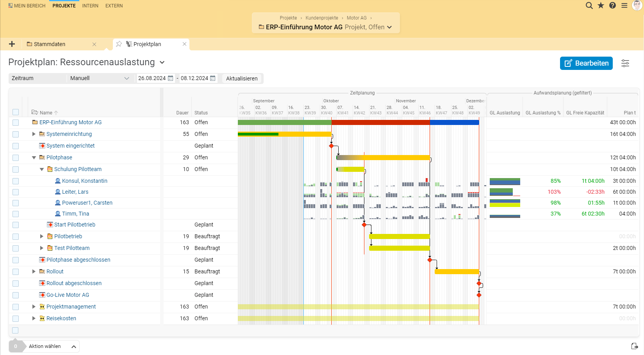Select the checkbox for Konsul, Konstantin
The image size is (644, 355).
(16, 181)
